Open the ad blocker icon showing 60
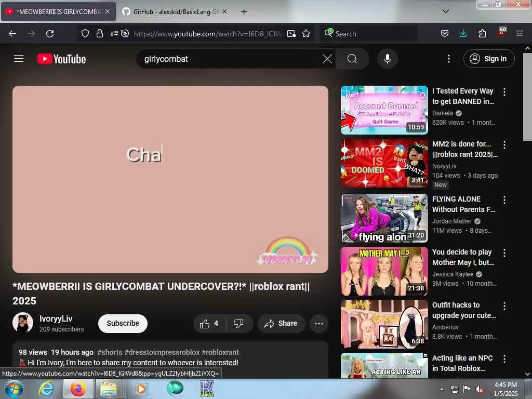532x399 pixels. click(501, 32)
